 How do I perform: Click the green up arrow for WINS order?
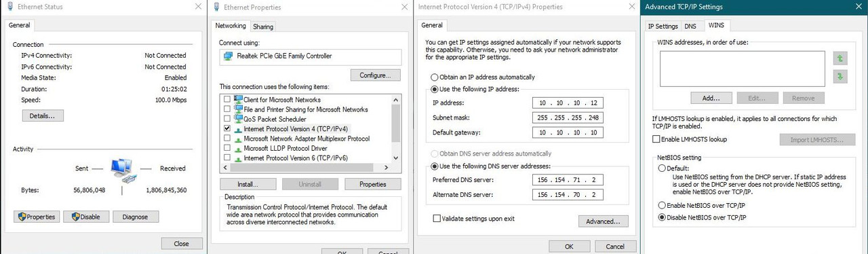click(841, 59)
